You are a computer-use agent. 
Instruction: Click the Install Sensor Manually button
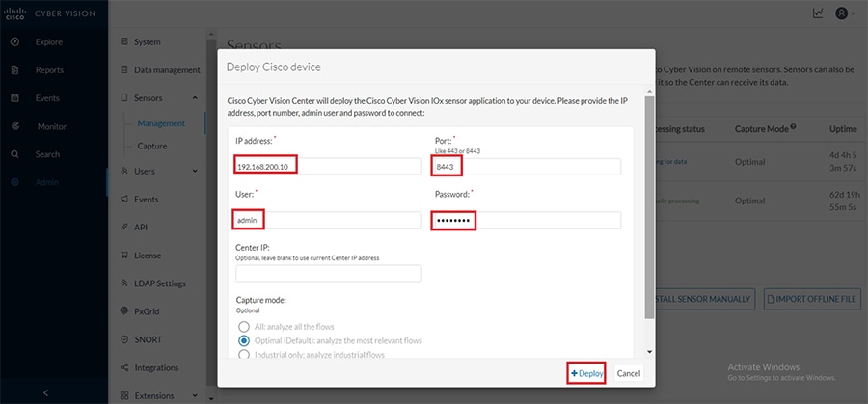pyautogui.click(x=704, y=299)
